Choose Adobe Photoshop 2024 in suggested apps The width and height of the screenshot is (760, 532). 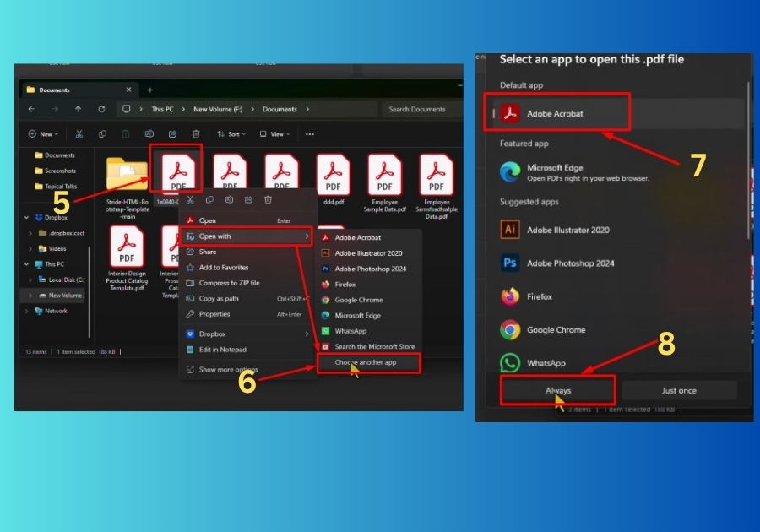coord(616,263)
